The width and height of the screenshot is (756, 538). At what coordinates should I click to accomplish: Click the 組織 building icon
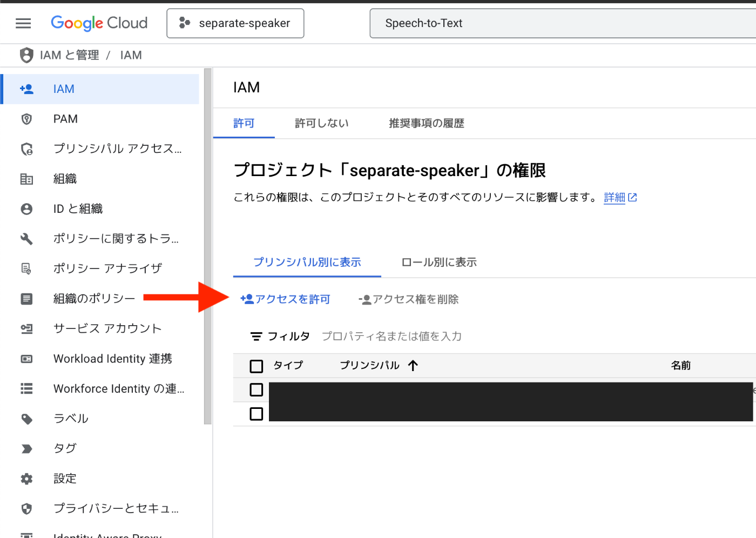[26, 179]
